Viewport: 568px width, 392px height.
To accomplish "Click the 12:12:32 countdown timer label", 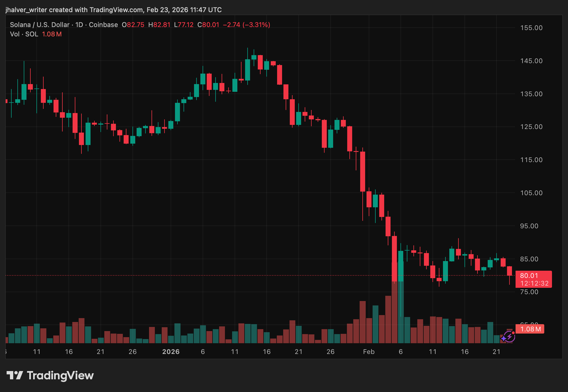I will tap(534, 283).
